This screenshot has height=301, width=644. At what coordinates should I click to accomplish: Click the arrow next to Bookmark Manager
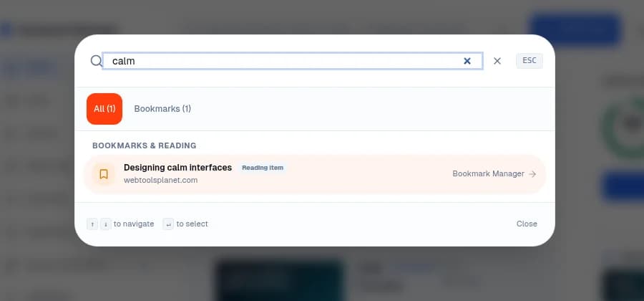(x=532, y=174)
